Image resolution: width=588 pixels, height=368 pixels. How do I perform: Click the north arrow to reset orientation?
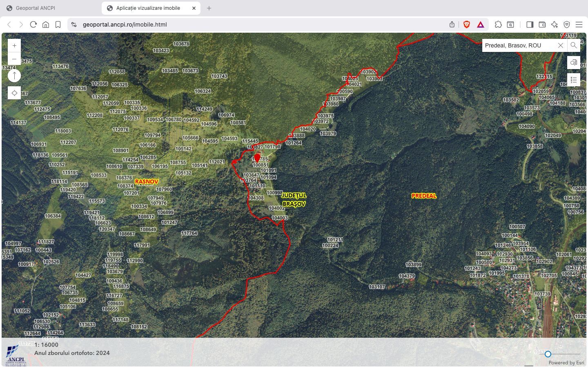[14, 75]
